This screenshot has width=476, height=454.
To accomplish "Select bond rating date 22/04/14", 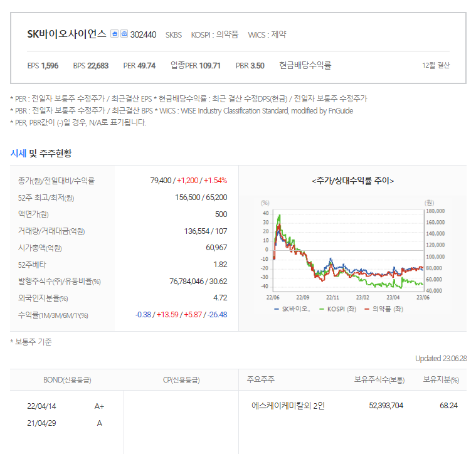I will tap(41, 406).
